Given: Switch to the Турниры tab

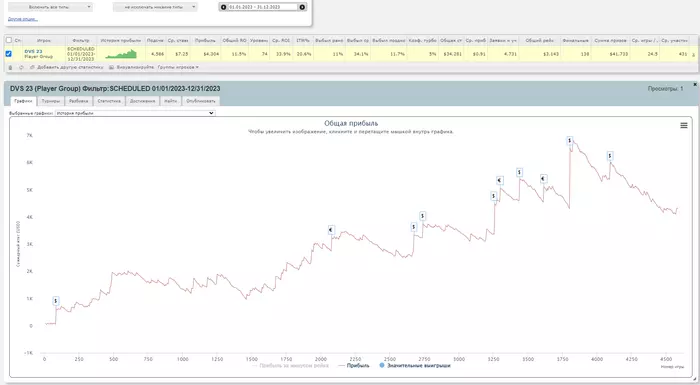Looking at the screenshot, I should (51, 101).
